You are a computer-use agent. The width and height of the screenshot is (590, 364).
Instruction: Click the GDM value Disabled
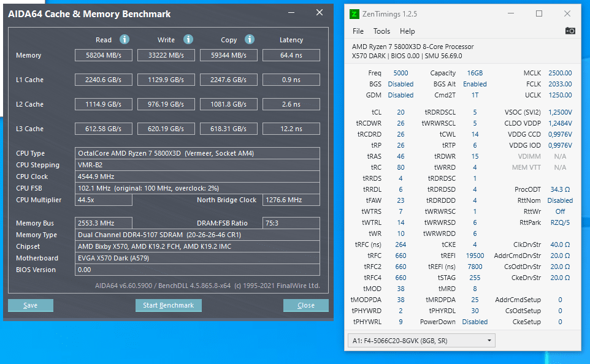tap(400, 95)
